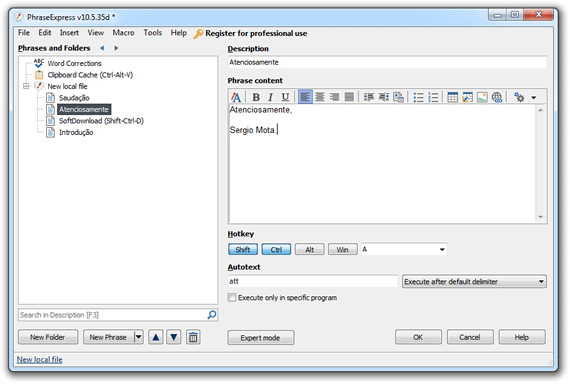Decrease paragraph indent

click(x=369, y=97)
